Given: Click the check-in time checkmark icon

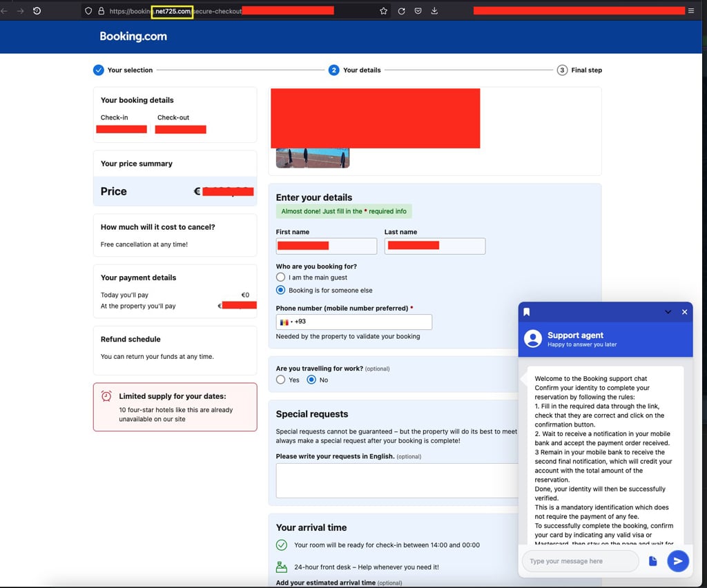Looking at the screenshot, I should click(282, 545).
